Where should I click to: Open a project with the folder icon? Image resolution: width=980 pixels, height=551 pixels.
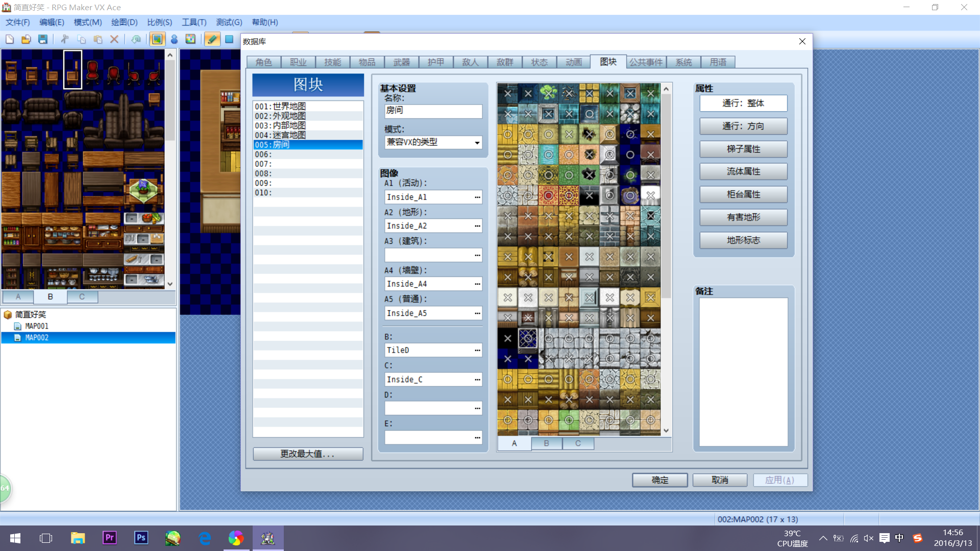tap(26, 39)
